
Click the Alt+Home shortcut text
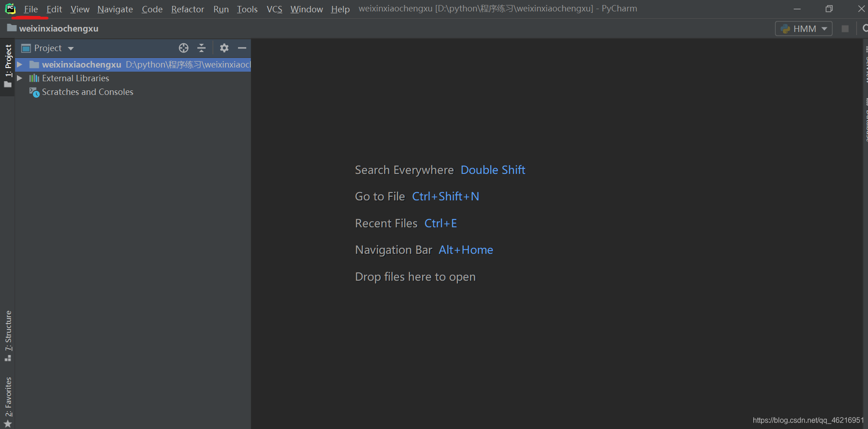[x=466, y=250]
